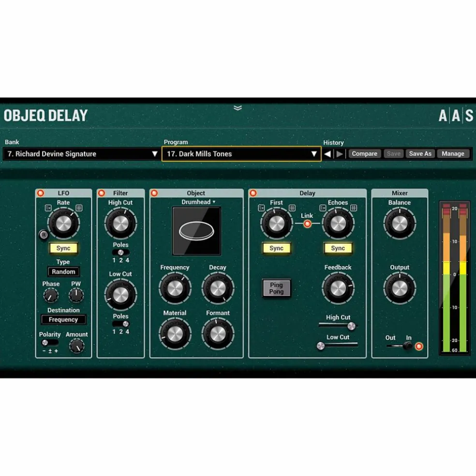Flip the Mixer Out/In switch
Viewport: 476px width, 476px height.
tap(400, 346)
